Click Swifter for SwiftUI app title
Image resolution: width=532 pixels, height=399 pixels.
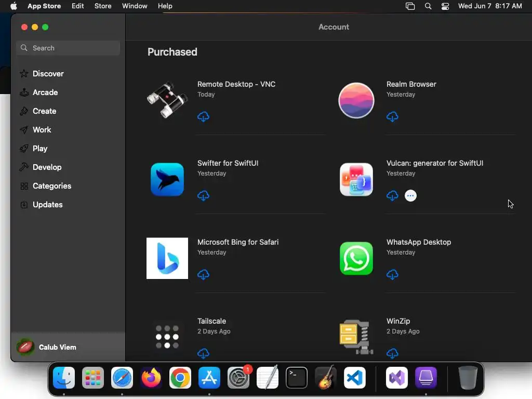pos(228,163)
